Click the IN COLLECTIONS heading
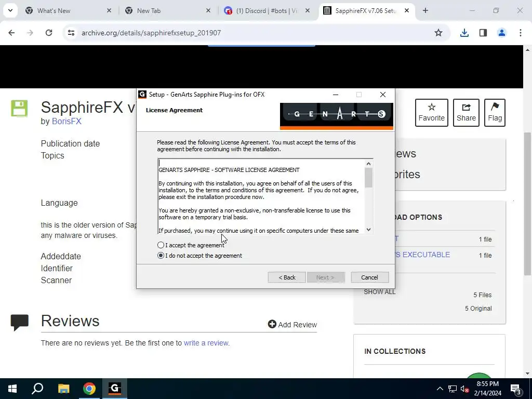This screenshot has width=532, height=399. click(x=395, y=352)
